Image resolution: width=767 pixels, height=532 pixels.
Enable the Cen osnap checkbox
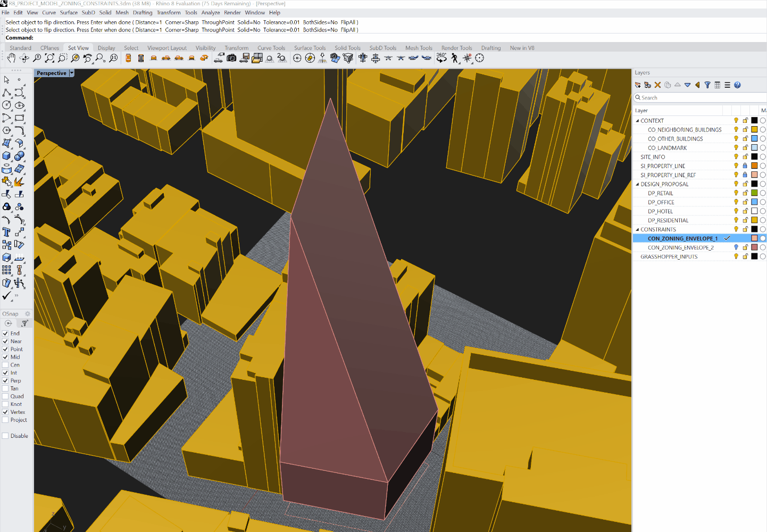(x=5, y=365)
